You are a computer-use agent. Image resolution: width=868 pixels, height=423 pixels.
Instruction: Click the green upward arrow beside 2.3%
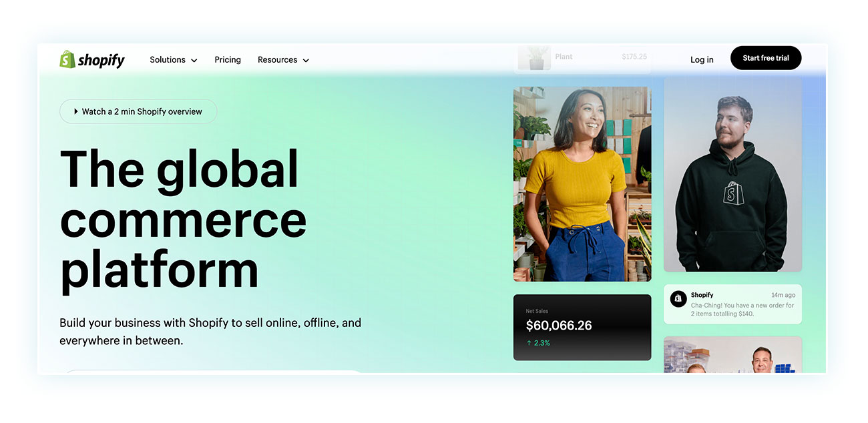pyautogui.click(x=529, y=343)
